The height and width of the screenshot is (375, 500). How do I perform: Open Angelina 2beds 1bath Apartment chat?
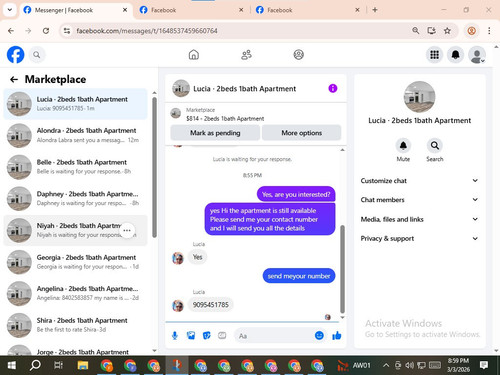[75, 293]
